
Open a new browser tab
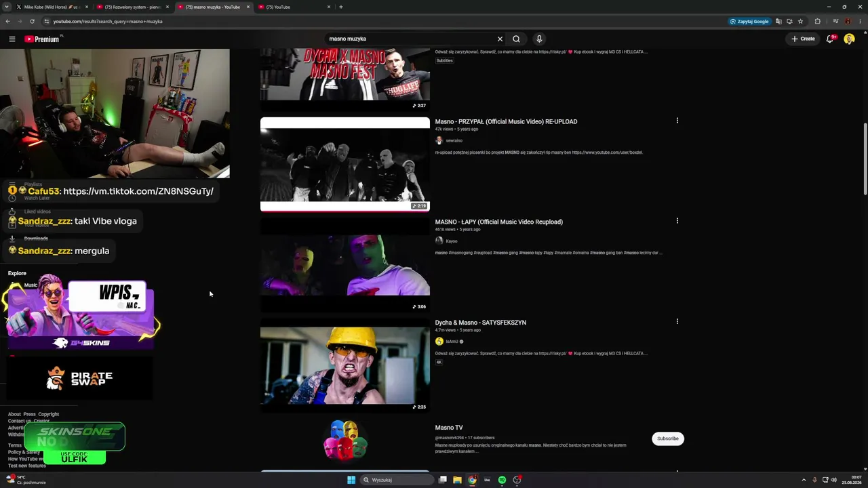click(x=341, y=7)
